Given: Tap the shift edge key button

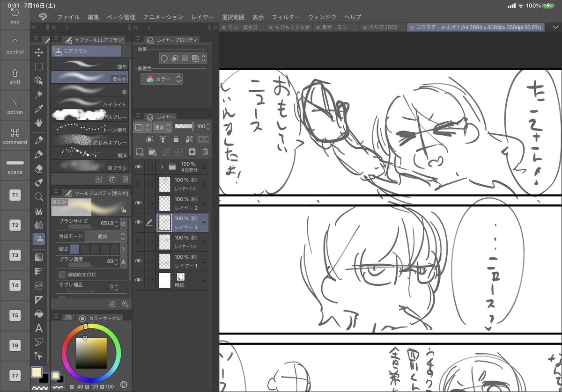Looking at the screenshot, I should point(15,76).
